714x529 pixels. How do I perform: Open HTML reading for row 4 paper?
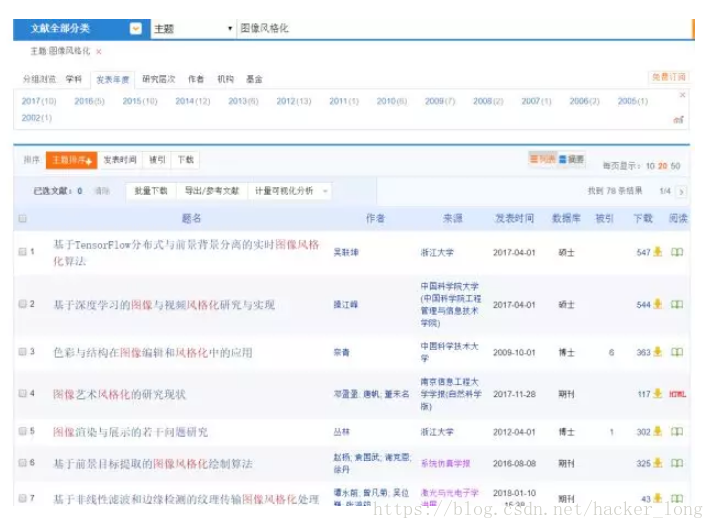point(678,394)
